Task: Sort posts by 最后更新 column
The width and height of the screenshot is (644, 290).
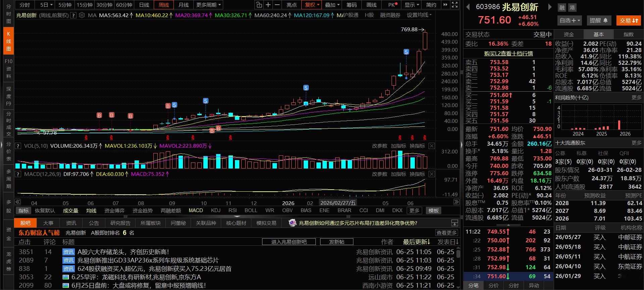Action: pos(417,242)
